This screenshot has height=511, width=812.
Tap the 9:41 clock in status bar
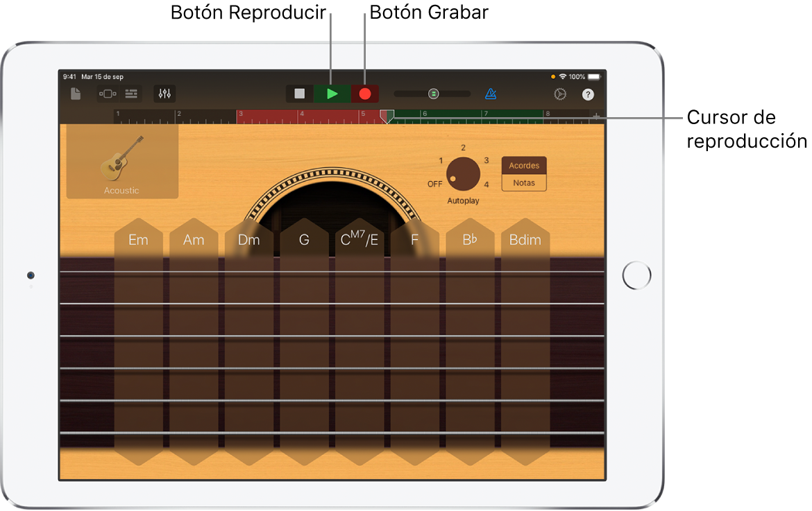point(69,76)
